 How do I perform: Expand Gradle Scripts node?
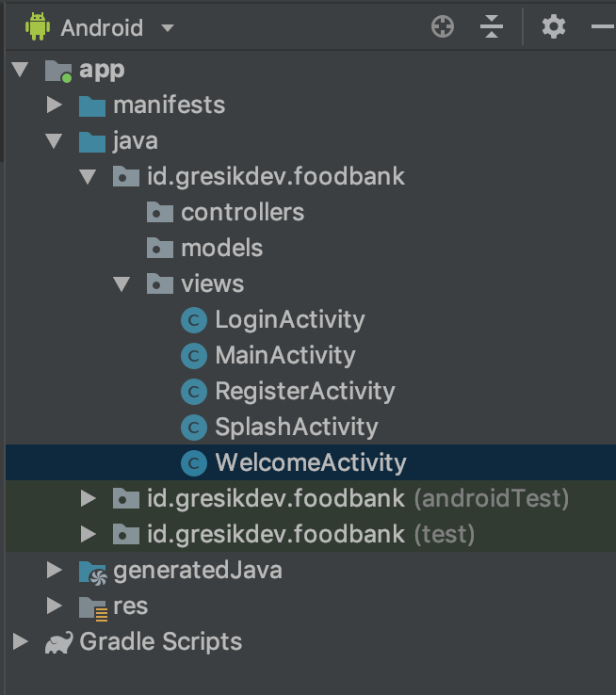[21, 642]
